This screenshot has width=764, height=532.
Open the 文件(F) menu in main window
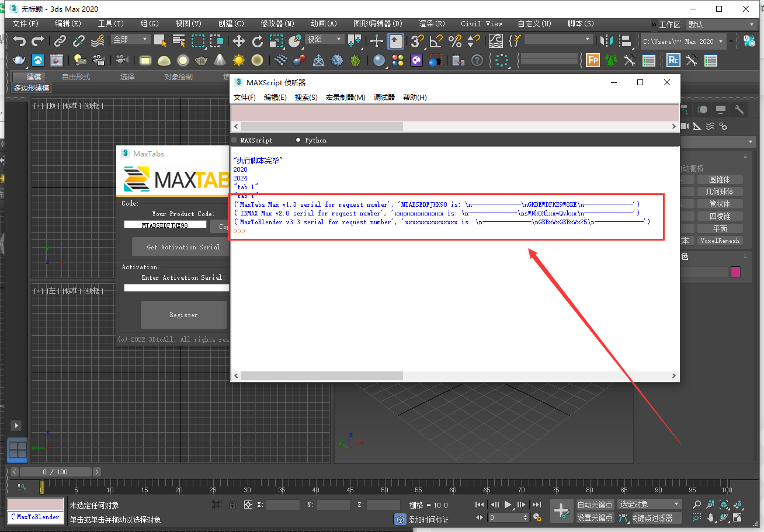pos(25,24)
